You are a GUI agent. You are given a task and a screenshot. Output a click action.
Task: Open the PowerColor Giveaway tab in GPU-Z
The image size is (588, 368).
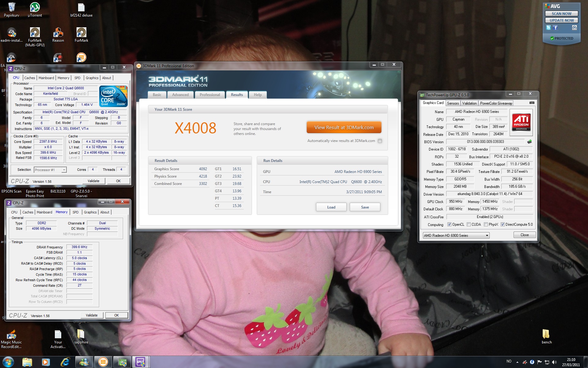496,103
